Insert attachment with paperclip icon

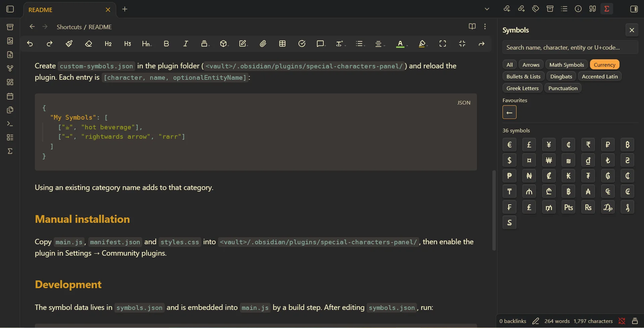click(x=263, y=44)
